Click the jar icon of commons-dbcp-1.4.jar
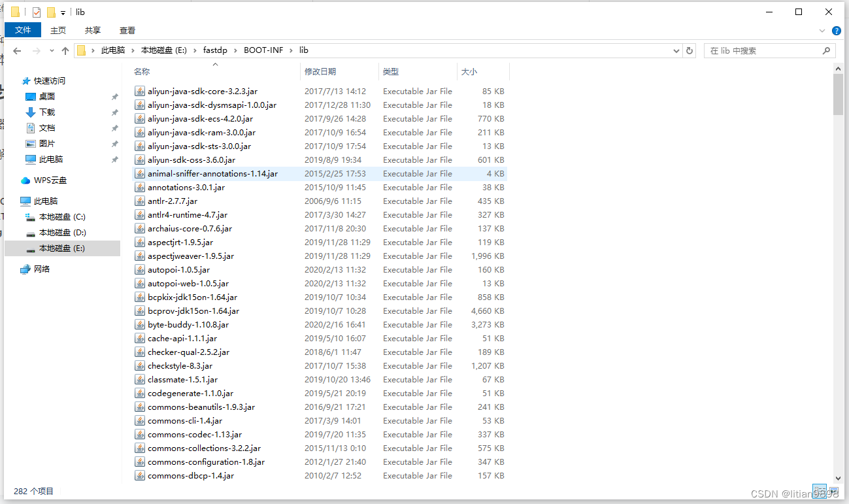Screen dimensions: 849x504 coord(139,476)
